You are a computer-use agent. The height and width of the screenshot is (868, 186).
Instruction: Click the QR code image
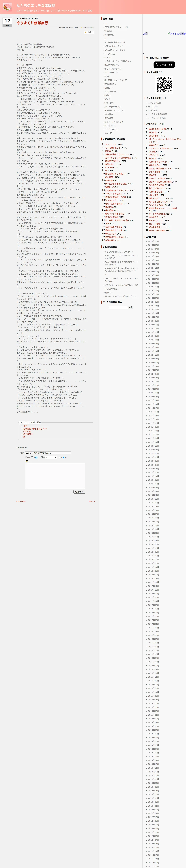(x=164, y=85)
